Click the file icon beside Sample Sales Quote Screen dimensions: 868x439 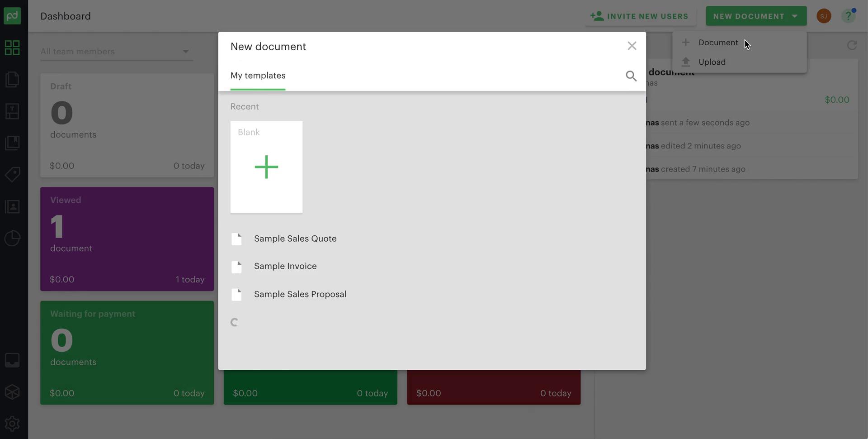[236, 239]
